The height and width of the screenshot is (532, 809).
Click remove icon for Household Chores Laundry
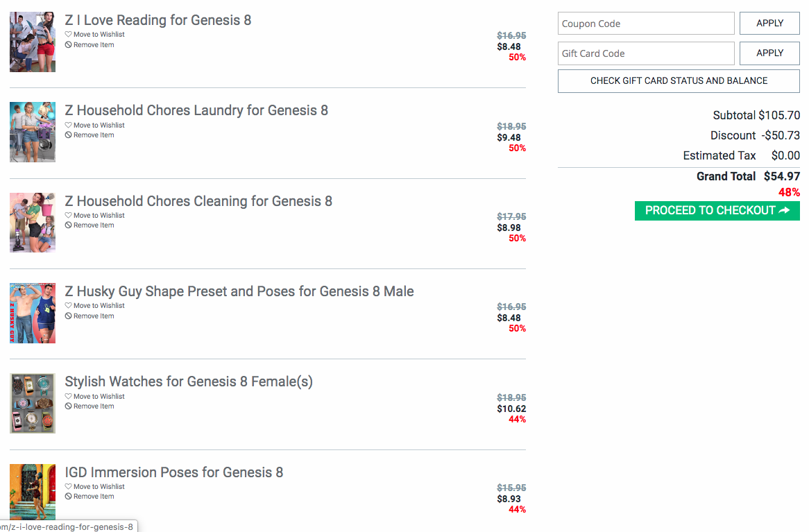coord(69,135)
